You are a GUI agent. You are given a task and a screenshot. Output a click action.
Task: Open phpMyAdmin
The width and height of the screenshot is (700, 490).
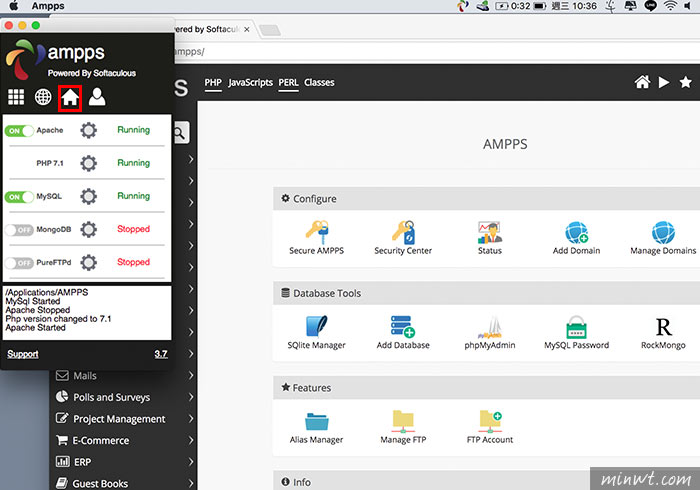490,332
